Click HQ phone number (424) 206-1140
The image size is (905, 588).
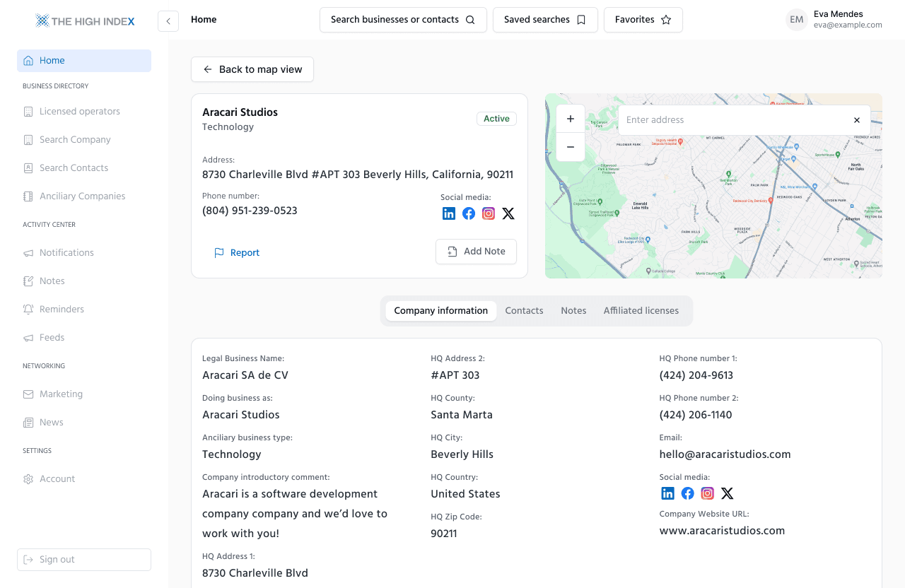(x=696, y=415)
